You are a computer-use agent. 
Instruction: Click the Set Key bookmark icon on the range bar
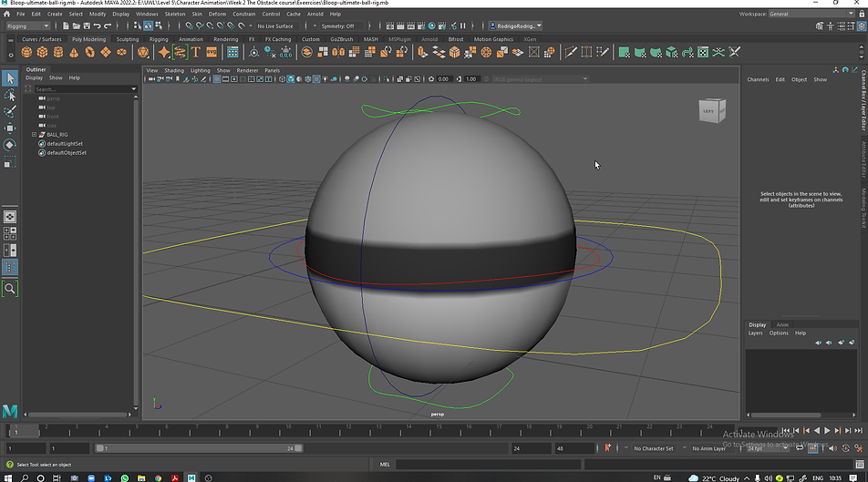pos(607,448)
